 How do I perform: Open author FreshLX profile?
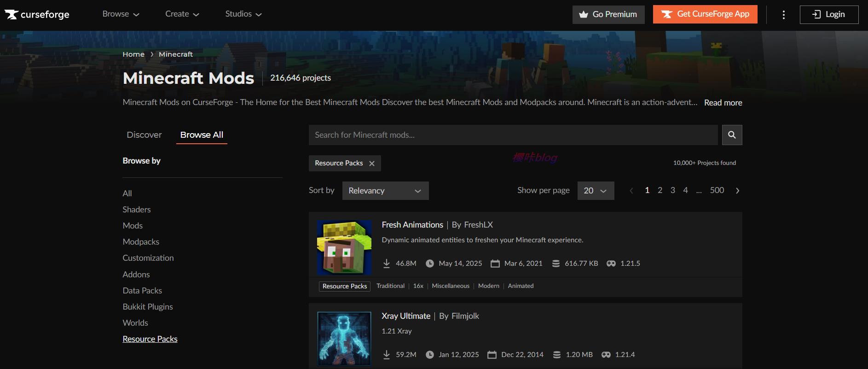click(479, 225)
